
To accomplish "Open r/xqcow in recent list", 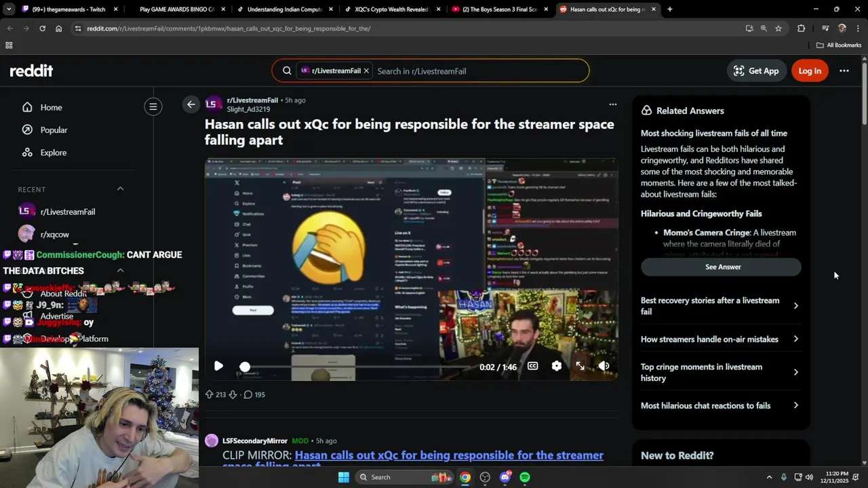I will (44, 235).
